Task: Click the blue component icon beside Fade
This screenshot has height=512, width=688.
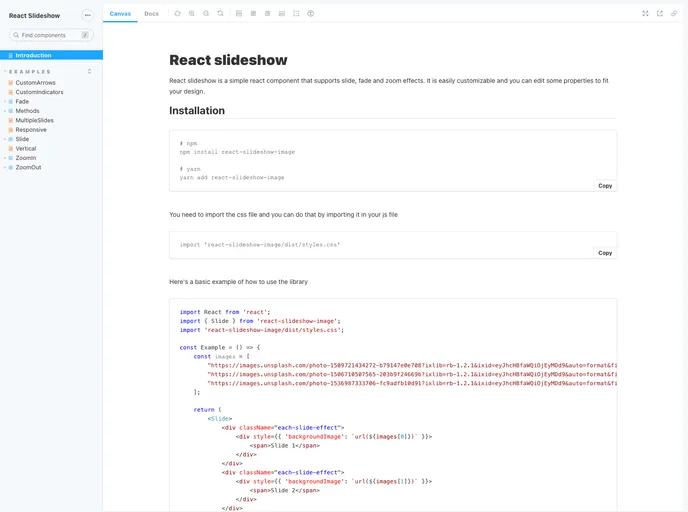Action: [x=11, y=101]
